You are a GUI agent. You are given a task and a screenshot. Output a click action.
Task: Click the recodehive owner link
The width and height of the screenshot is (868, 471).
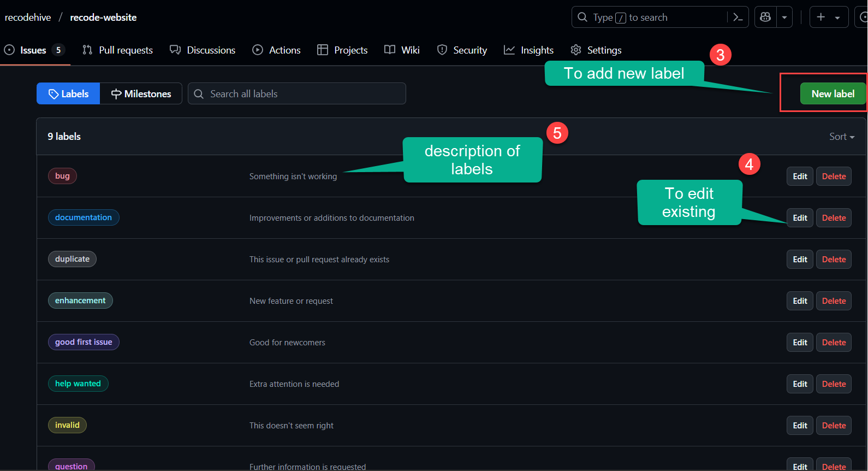pyautogui.click(x=28, y=17)
